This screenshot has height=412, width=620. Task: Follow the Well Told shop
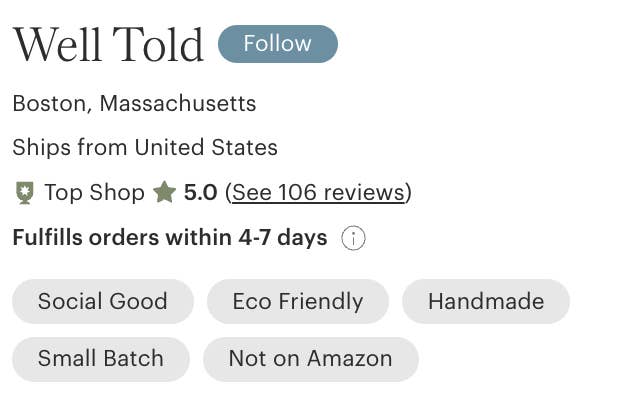click(277, 44)
